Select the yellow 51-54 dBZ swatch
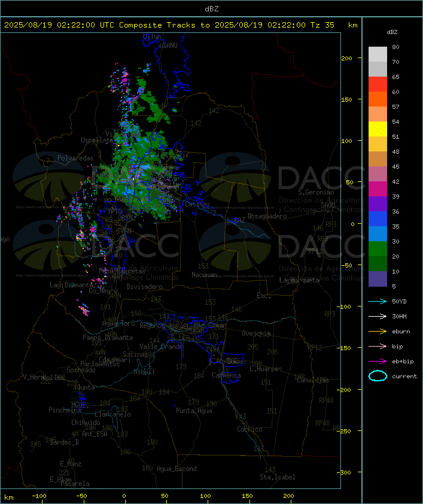 click(x=378, y=129)
